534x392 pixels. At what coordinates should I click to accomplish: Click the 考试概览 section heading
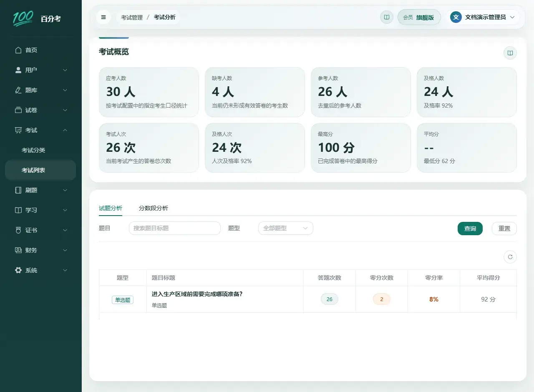click(114, 52)
